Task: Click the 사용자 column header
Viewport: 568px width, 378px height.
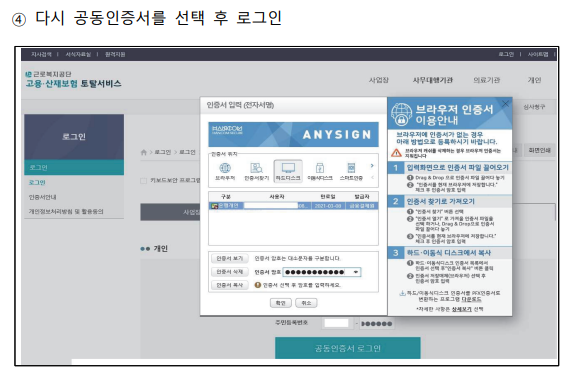Action: tap(277, 196)
